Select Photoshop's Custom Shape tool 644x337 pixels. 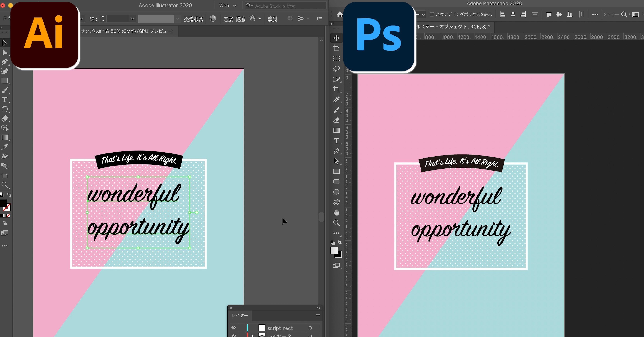[x=337, y=202]
